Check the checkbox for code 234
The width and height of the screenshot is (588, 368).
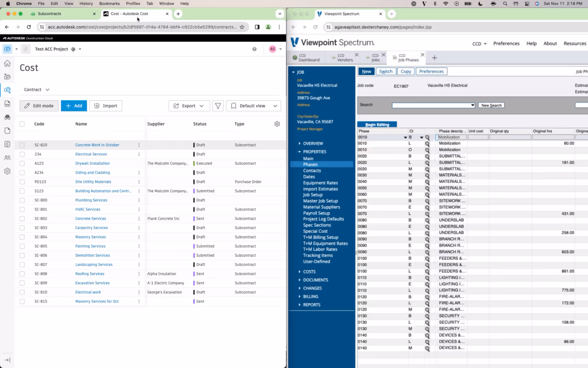coord(22,154)
